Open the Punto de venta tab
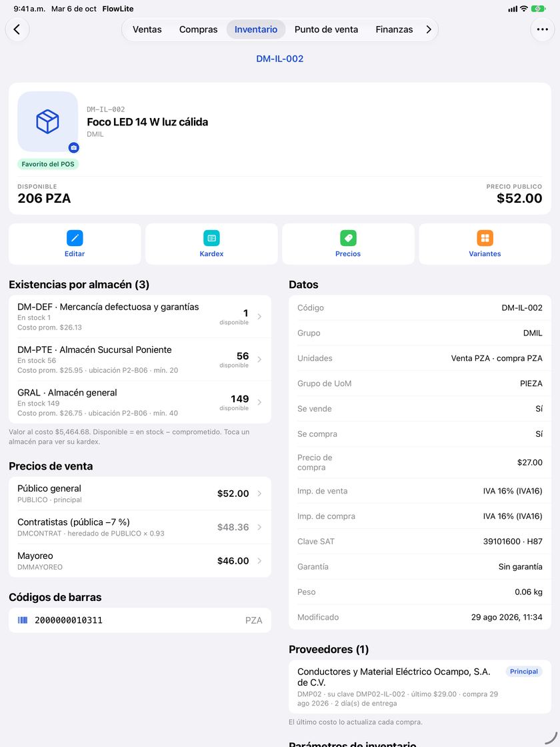 point(326,29)
